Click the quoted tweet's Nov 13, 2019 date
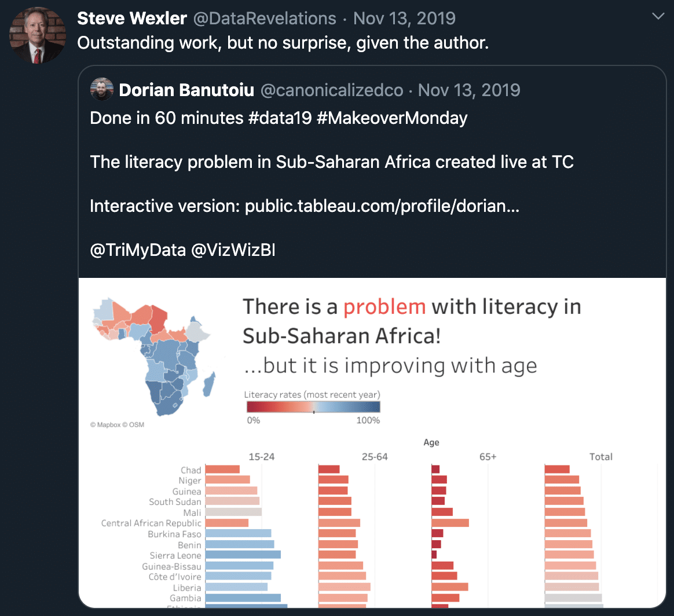This screenshot has width=674, height=616. (x=469, y=90)
